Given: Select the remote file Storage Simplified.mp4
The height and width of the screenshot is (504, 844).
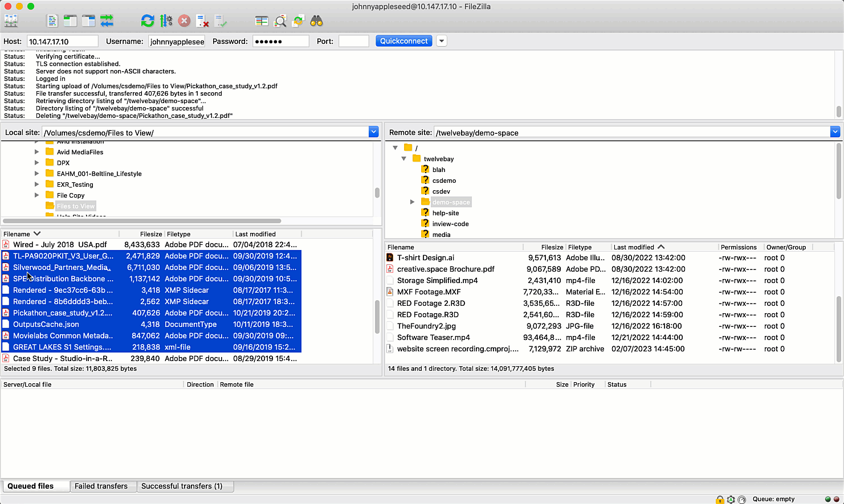Looking at the screenshot, I should click(437, 280).
